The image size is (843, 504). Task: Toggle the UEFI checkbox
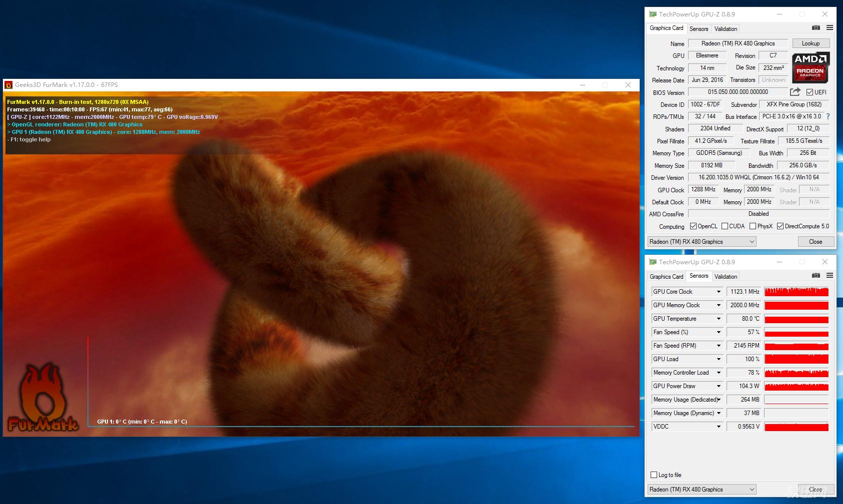pos(810,92)
